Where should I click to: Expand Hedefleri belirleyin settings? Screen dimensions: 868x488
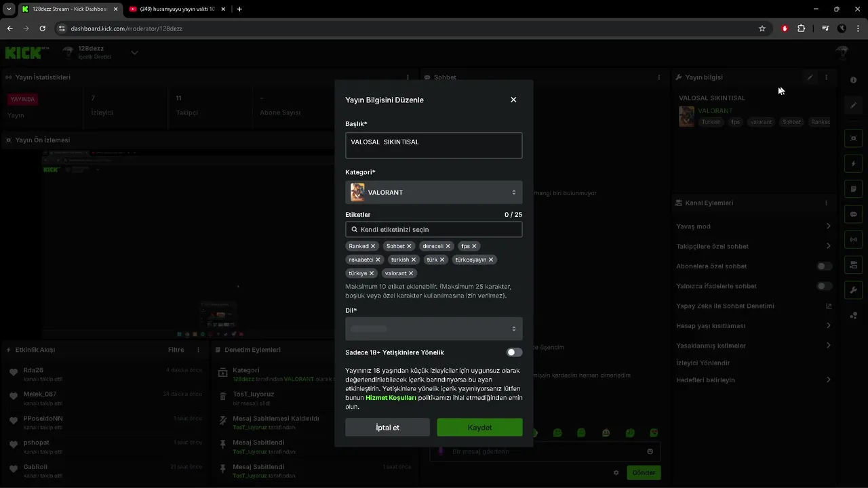click(829, 380)
